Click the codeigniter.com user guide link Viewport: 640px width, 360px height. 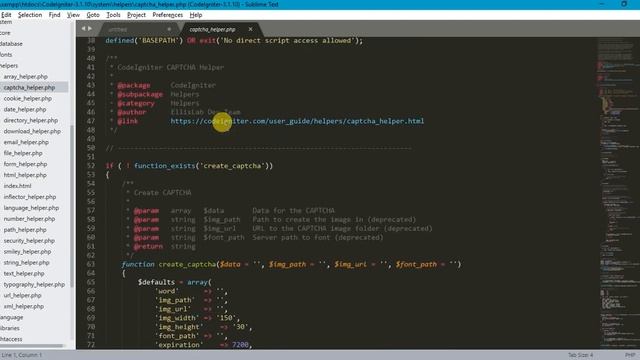click(x=297, y=121)
